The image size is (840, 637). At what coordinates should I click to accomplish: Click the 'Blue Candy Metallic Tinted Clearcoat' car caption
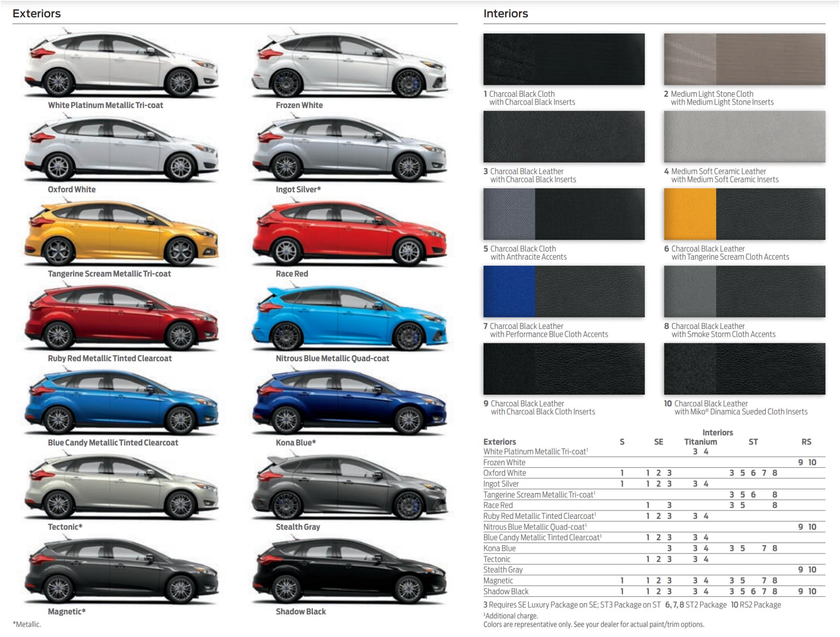[113, 443]
